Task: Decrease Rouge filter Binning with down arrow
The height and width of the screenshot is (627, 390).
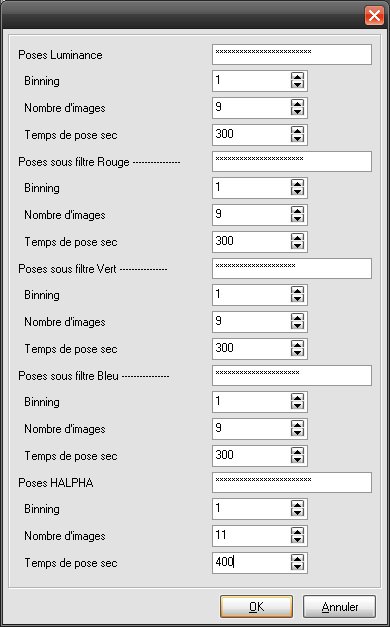Action: tap(297, 192)
